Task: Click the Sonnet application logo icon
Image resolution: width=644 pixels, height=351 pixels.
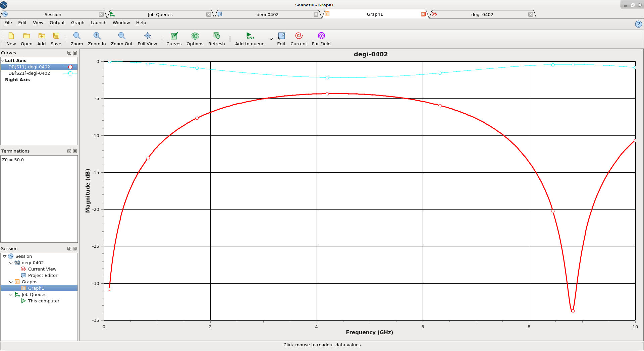Action: [4, 5]
